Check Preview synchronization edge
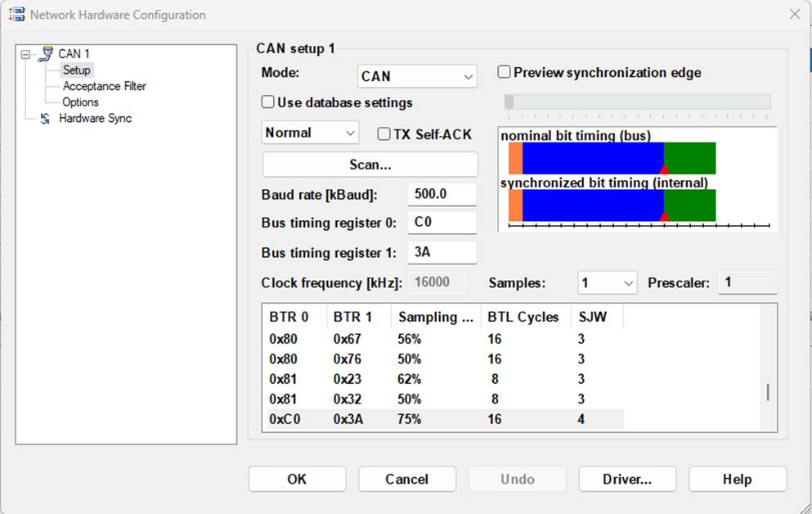The image size is (812, 514). 504,71
